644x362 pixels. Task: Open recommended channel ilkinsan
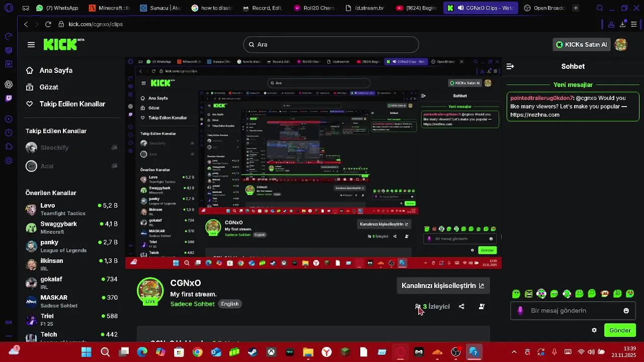(x=71, y=264)
